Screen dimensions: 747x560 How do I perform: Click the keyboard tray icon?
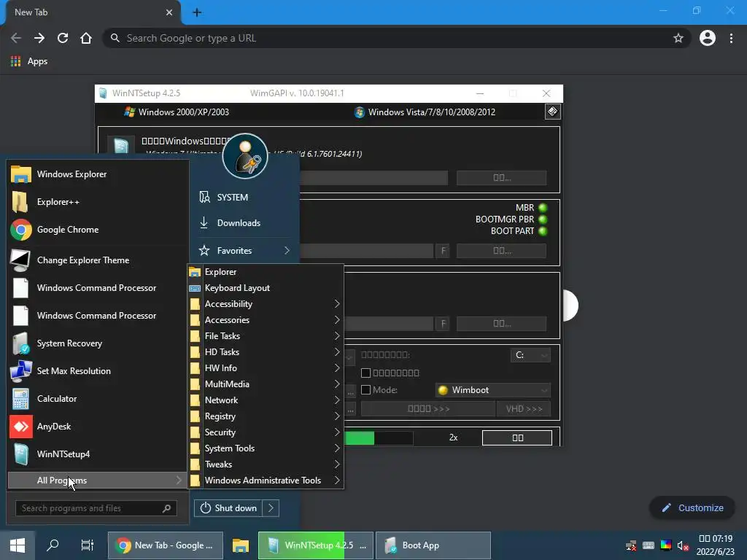(649, 545)
